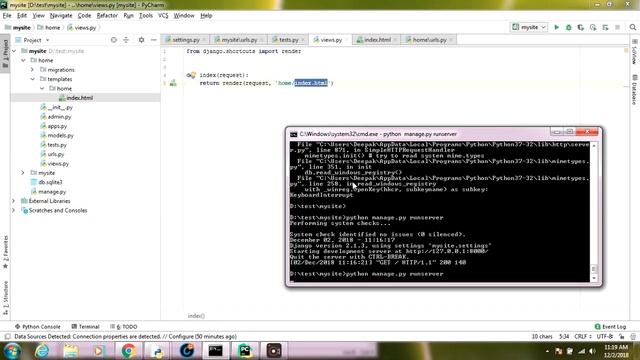Select views.py in project tree
The image size is (640, 360).
[58, 164]
